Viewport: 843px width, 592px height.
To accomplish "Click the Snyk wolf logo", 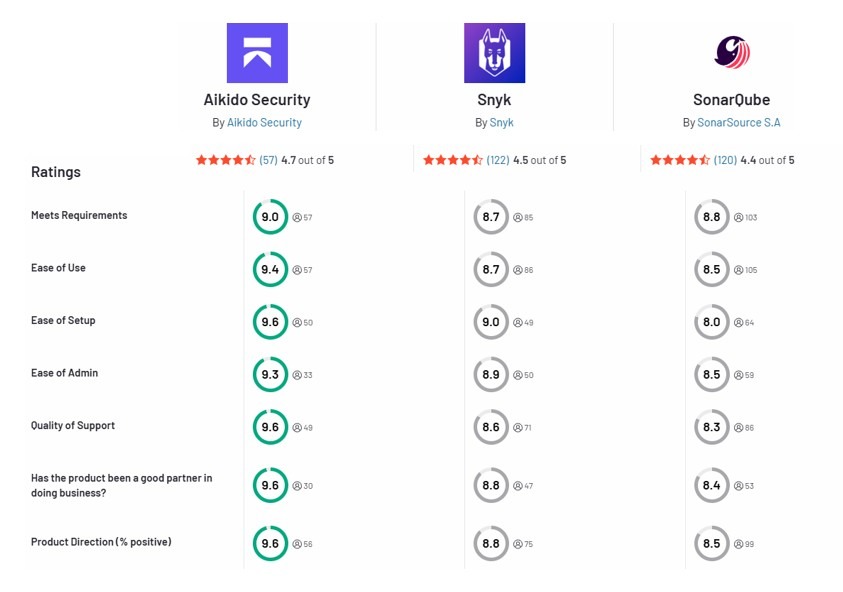I will pos(494,53).
